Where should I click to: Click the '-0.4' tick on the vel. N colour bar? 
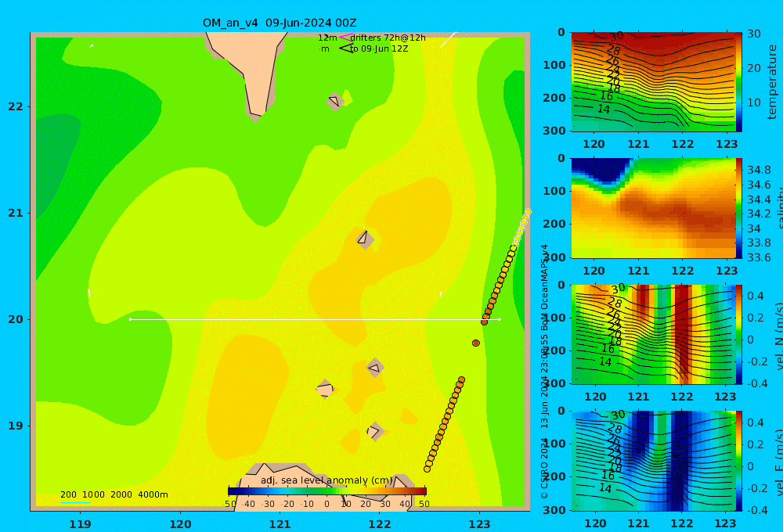(x=757, y=383)
